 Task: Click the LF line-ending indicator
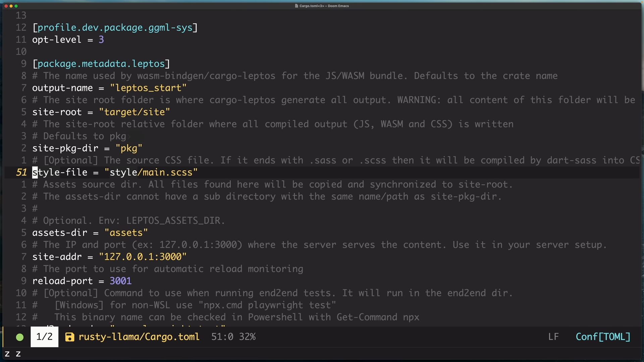coord(553,337)
